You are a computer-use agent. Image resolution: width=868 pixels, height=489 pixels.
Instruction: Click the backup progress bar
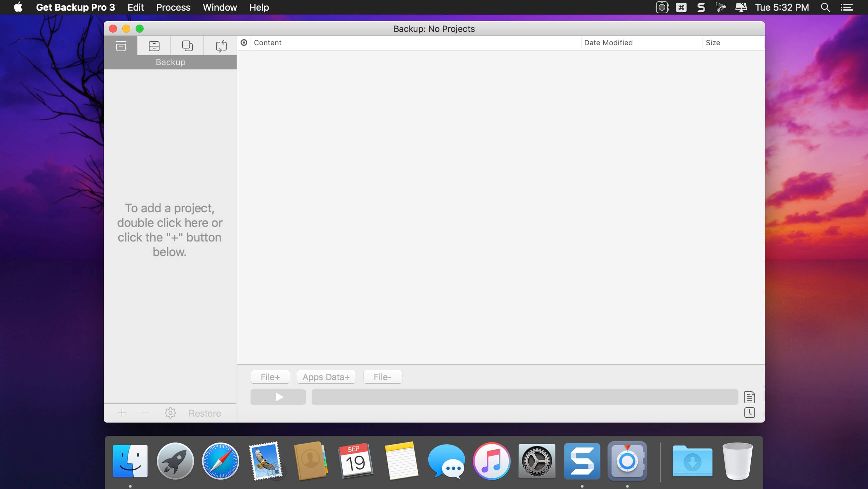click(x=525, y=397)
